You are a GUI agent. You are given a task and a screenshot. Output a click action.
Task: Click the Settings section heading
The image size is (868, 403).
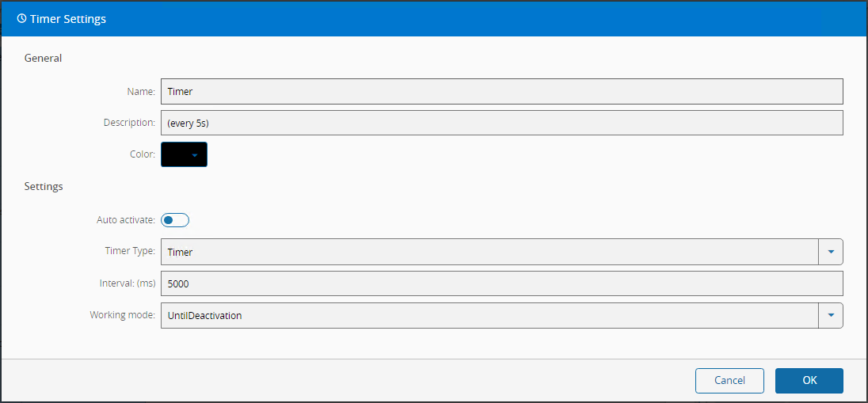point(44,187)
